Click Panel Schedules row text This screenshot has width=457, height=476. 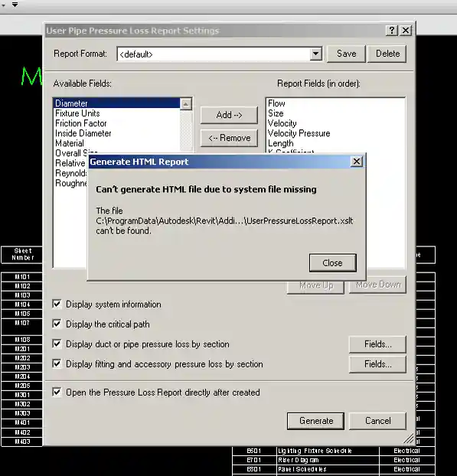(302, 469)
